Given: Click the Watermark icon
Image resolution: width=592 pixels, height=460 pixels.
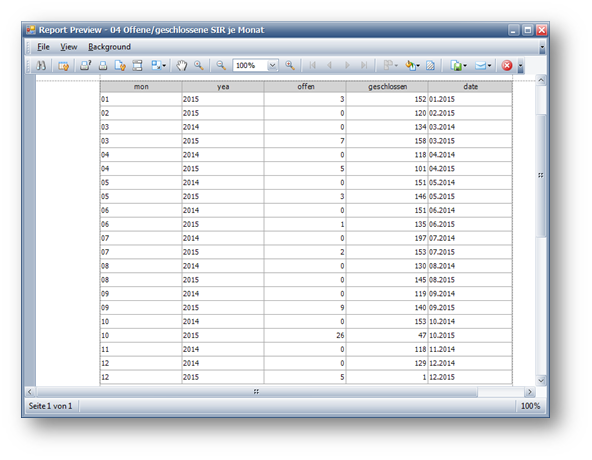Looking at the screenshot, I should (430, 66).
